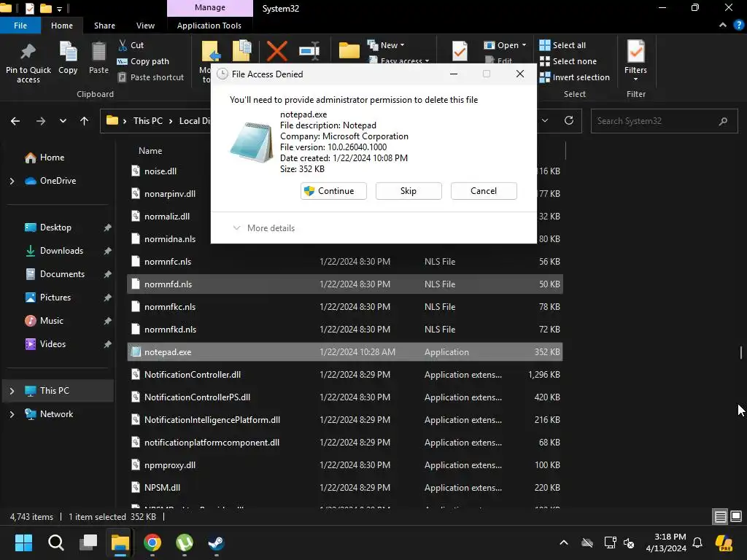Image resolution: width=747 pixels, height=560 pixels.
Task: Open Google Chrome from taskbar
Action: coord(152,542)
